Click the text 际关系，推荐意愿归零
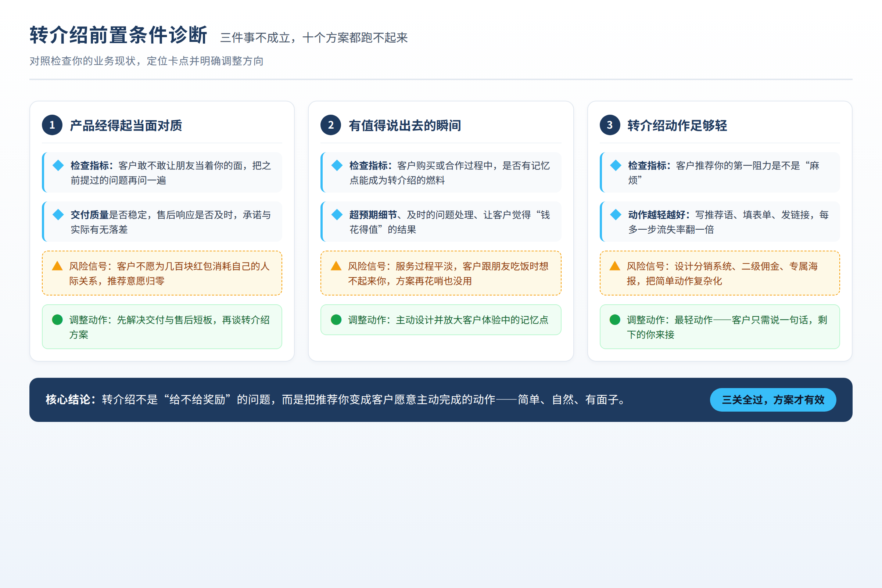The width and height of the screenshot is (882, 588). [117, 281]
